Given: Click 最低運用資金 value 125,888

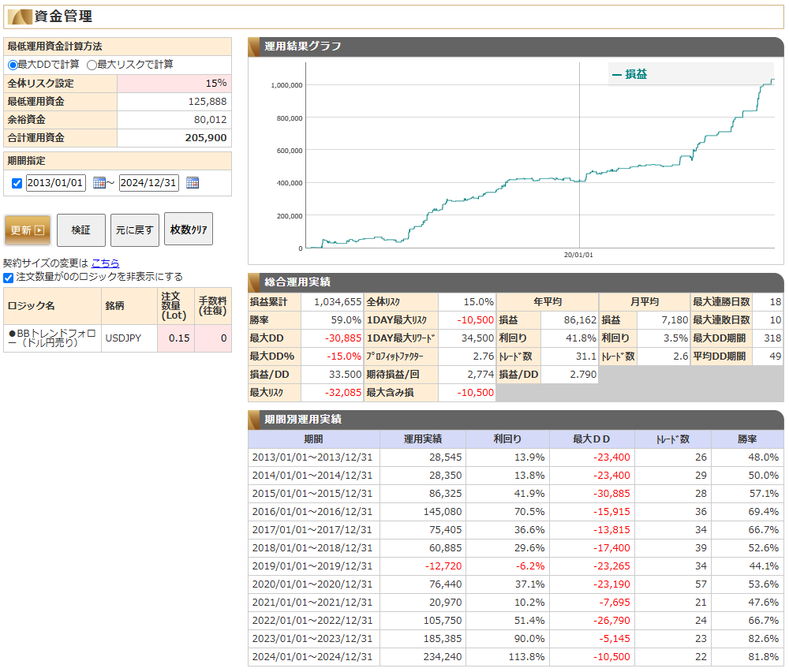Looking at the screenshot, I should (x=208, y=102).
